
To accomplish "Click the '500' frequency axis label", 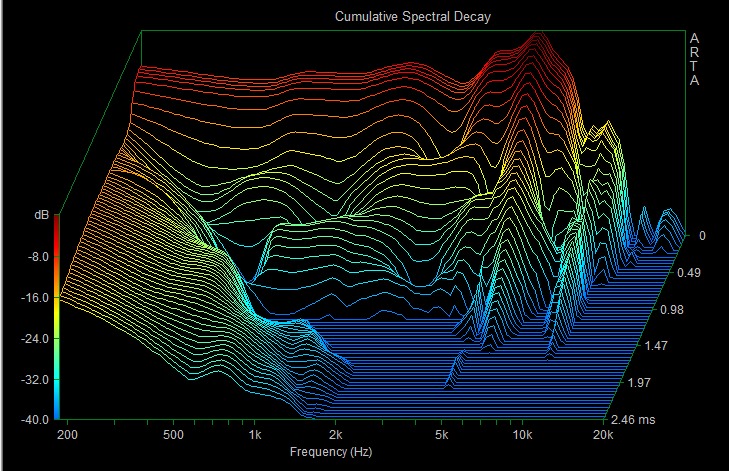I will pyautogui.click(x=173, y=435).
